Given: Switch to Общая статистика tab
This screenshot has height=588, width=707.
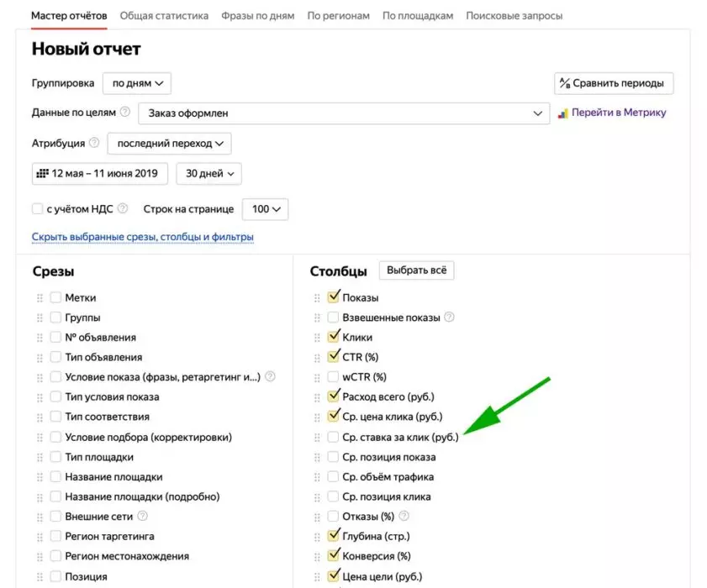Looking at the screenshot, I should [164, 16].
